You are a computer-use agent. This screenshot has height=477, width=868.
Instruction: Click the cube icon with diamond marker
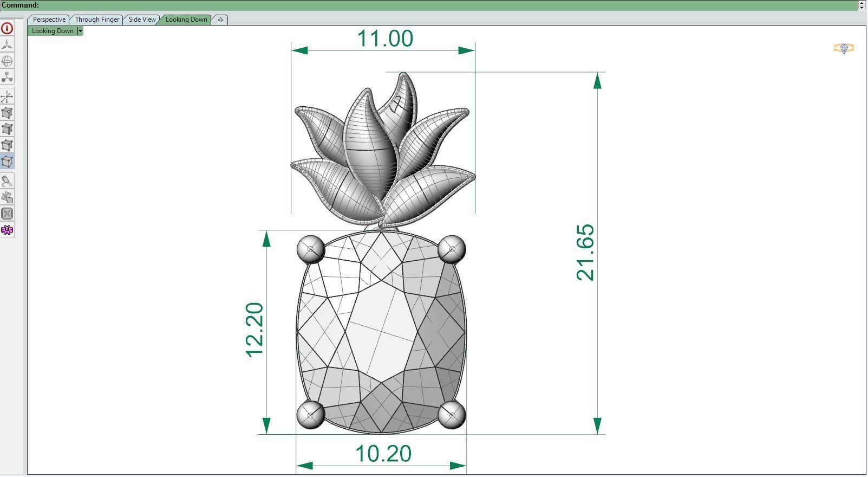point(7,113)
